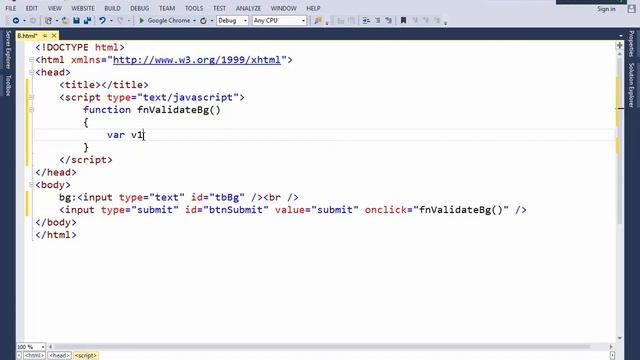Open the New Project dropdown arrow
This screenshot has height=360, width=640.
[57, 20]
